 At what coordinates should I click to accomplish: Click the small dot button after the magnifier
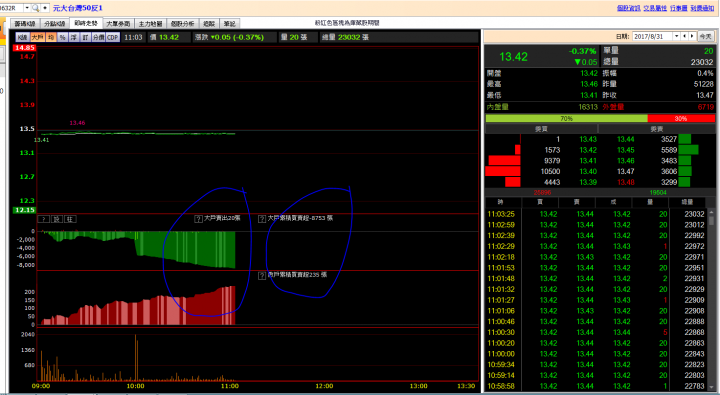[x=45, y=8]
